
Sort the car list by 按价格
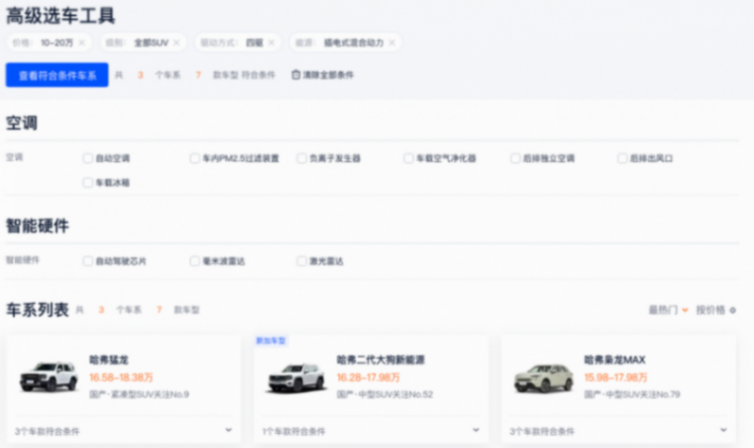[715, 310]
